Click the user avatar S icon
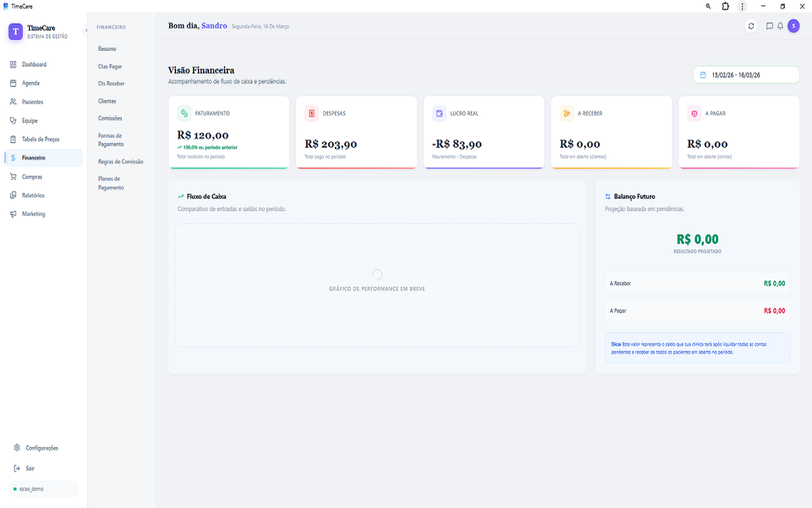 793,26
